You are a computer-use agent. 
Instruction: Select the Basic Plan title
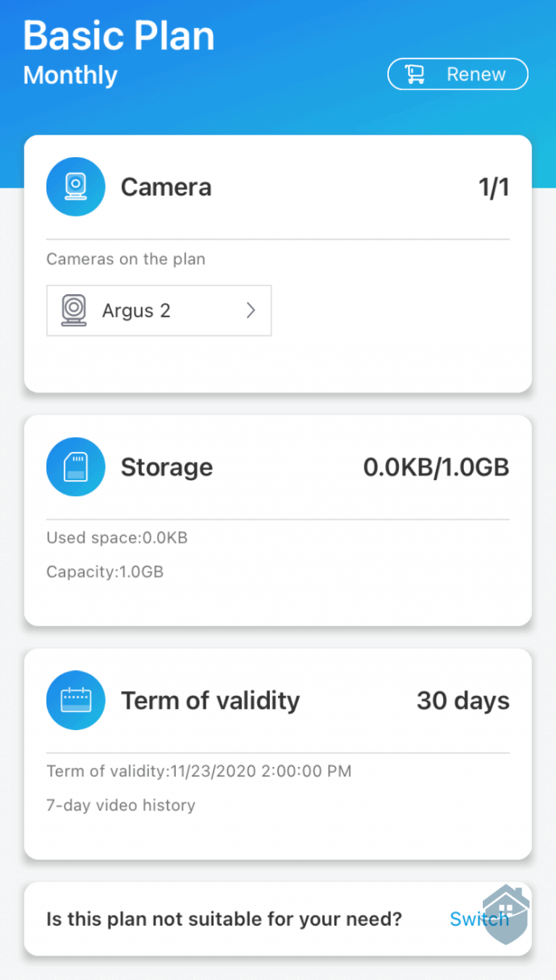(119, 35)
